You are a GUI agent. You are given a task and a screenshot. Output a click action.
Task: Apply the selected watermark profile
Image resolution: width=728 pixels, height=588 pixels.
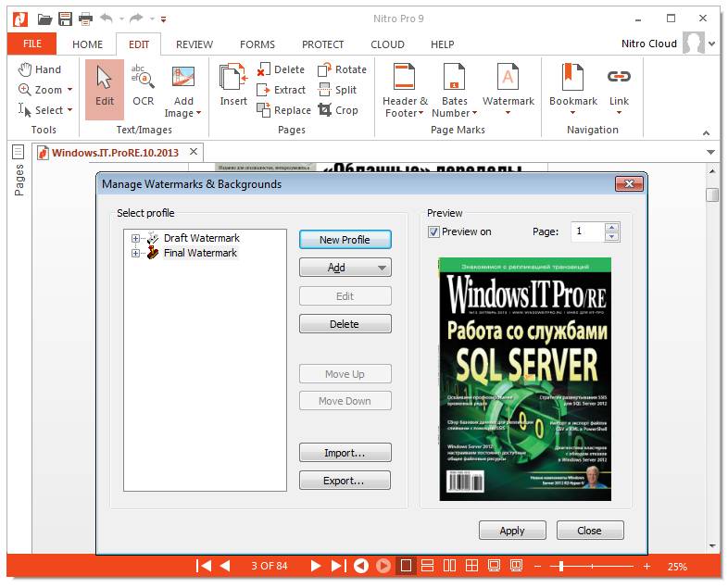coord(512,531)
